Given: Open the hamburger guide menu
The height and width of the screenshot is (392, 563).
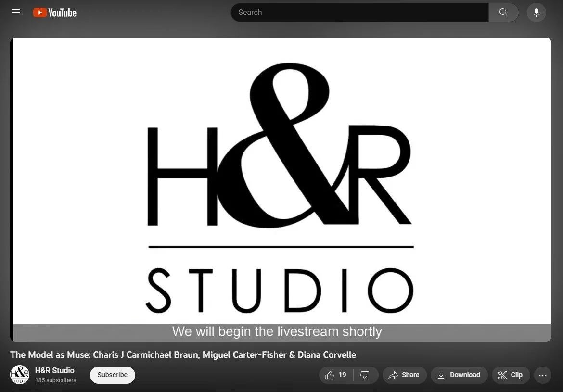Looking at the screenshot, I should (16, 12).
